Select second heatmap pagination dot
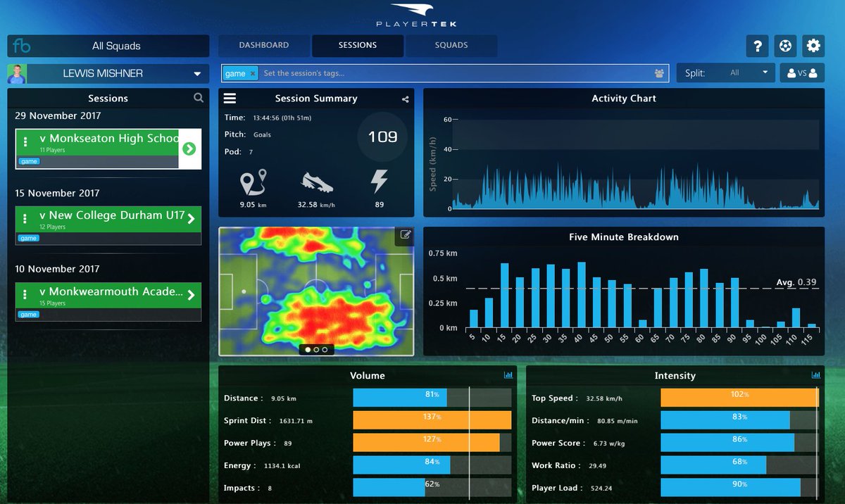This screenshot has width=845, height=504. pyautogui.click(x=316, y=349)
